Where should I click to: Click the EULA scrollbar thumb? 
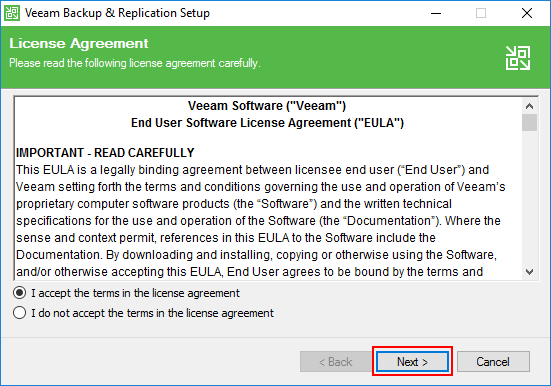(530, 122)
